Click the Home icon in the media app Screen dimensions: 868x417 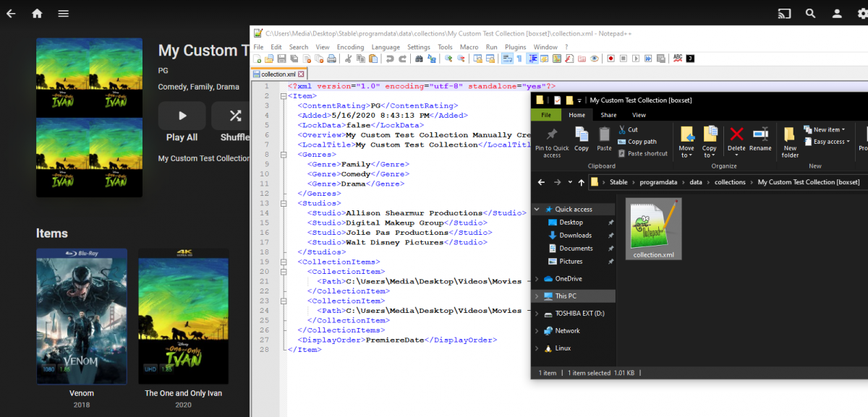pos(37,14)
